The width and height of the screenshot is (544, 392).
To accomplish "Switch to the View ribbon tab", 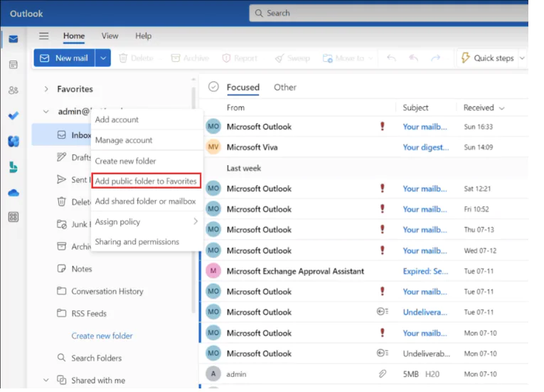I will tap(110, 36).
